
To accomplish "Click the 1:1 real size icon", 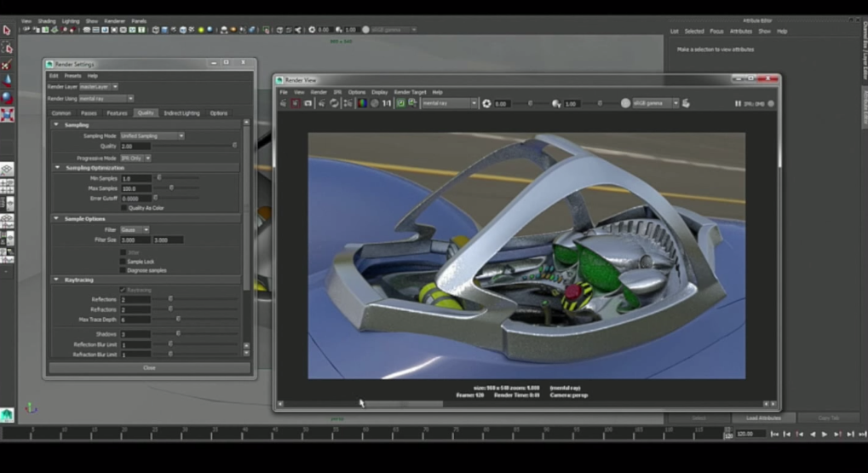I will [x=387, y=103].
